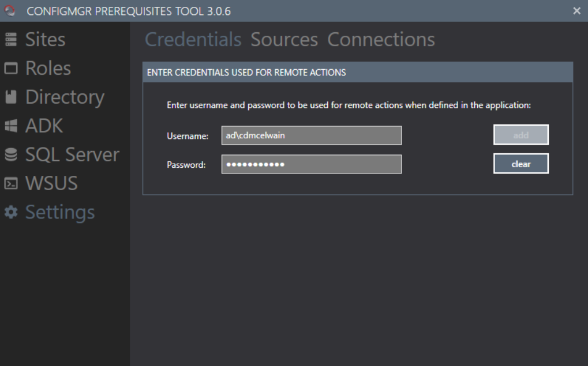Switch to the Credentials tab

coord(193,40)
